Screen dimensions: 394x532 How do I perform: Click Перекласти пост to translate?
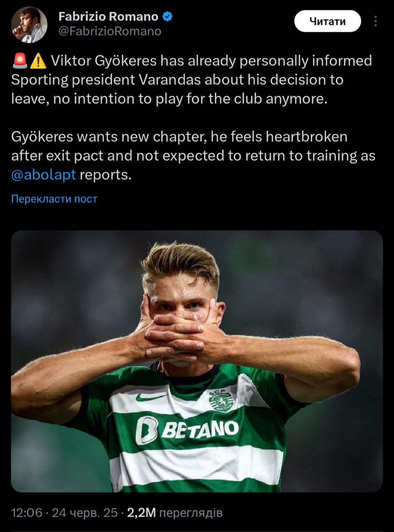point(54,199)
